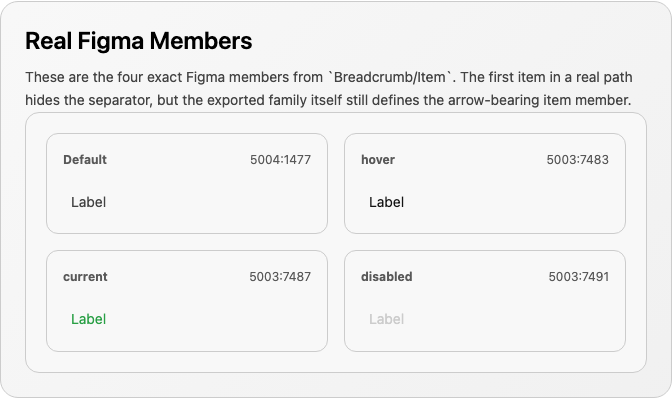Click node ID 5004:1477

tap(280, 160)
